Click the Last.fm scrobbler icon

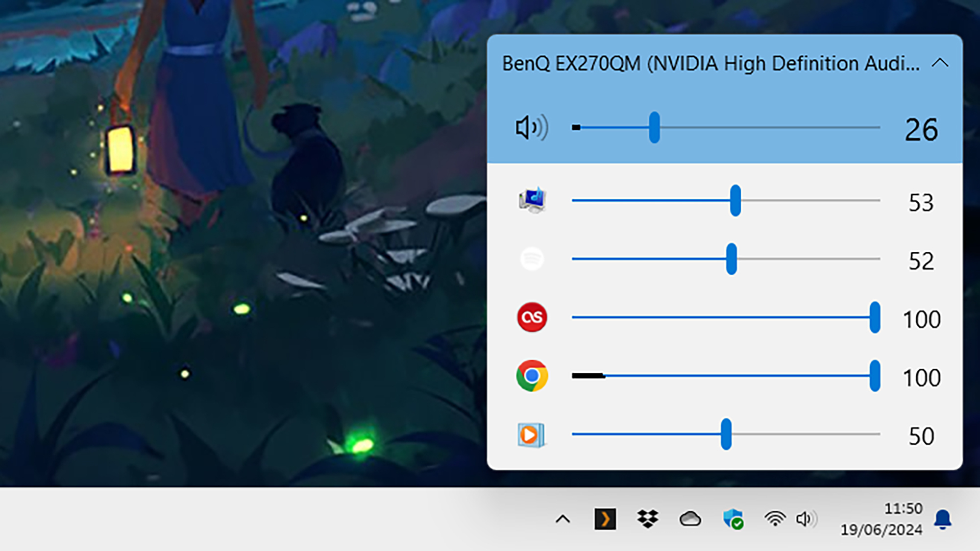point(532,317)
